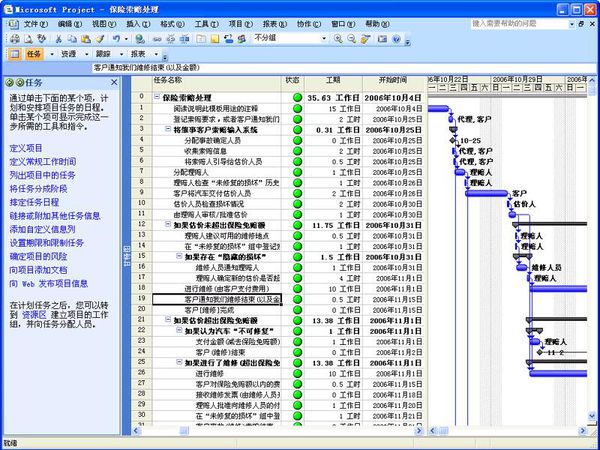Click the Zoom In magnifier icon

(338, 39)
